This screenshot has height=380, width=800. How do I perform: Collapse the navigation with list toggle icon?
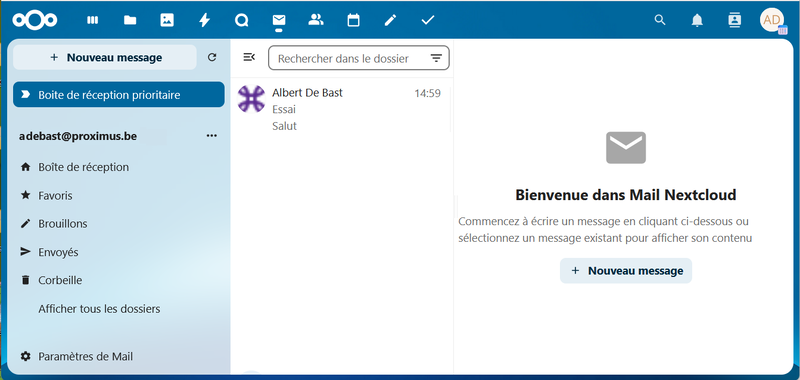point(249,57)
